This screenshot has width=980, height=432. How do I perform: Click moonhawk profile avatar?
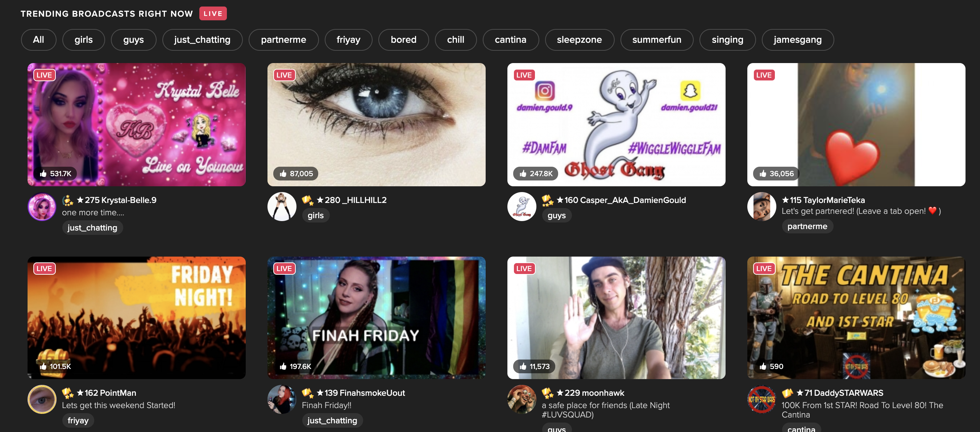tap(522, 399)
